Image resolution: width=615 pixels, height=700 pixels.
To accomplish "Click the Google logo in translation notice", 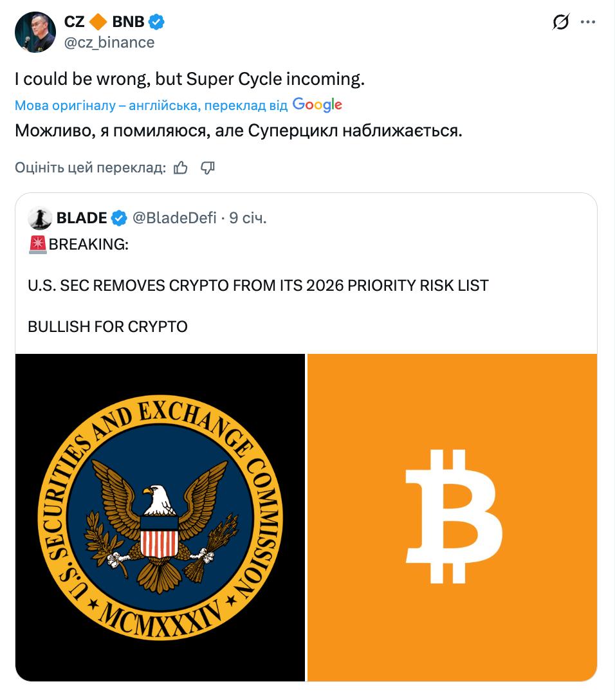I will tap(317, 104).
